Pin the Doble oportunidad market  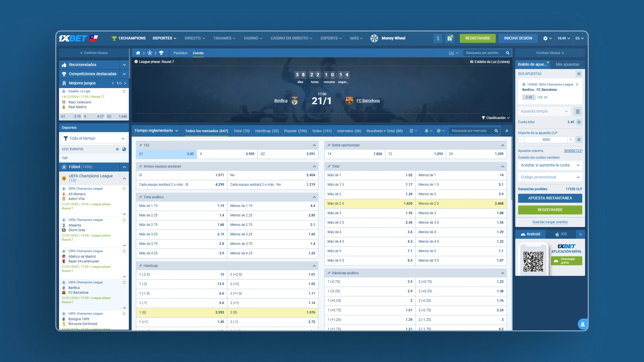pos(329,145)
